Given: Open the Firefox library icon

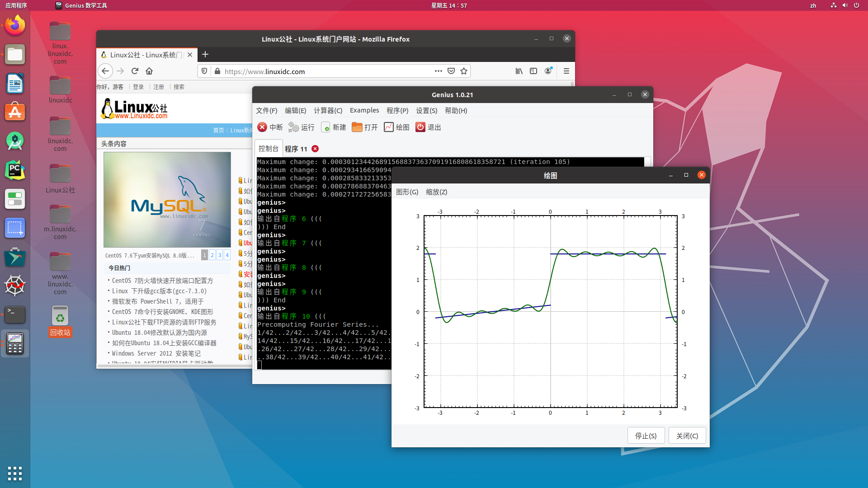Looking at the screenshot, I should pyautogui.click(x=519, y=71).
